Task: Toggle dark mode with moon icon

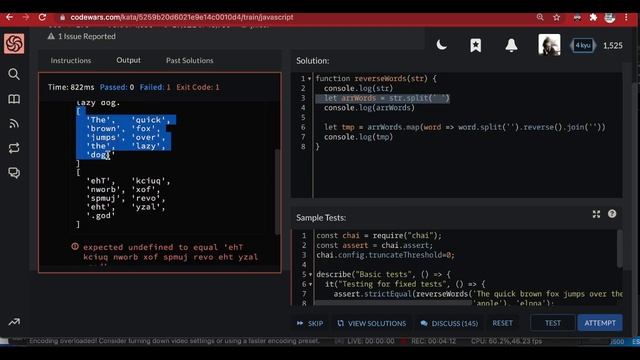Action: pos(442,45)
